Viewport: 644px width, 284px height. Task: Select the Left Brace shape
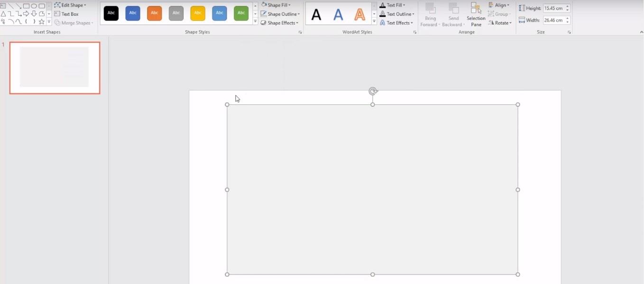click(x=26, y=22)
